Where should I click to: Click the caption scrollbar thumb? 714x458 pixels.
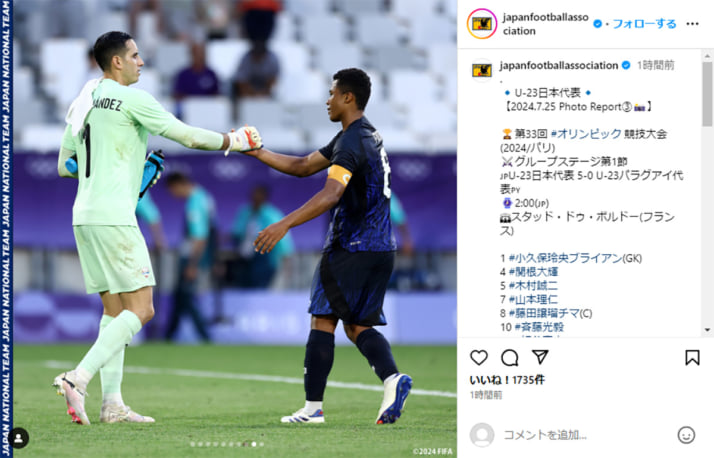[707, 94]
